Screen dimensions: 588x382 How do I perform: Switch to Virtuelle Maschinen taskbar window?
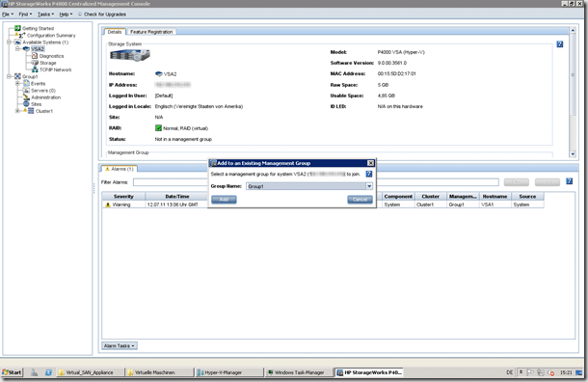click(159, 372)
